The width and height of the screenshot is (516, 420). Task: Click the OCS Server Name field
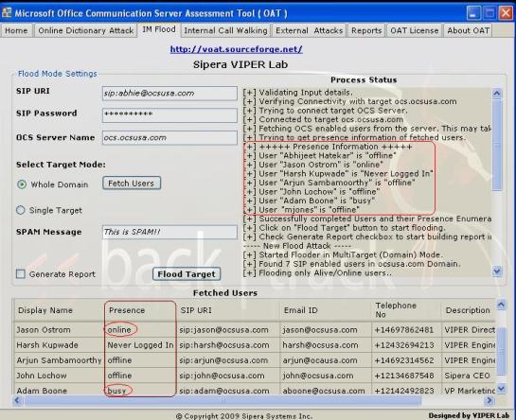pyautogui.click(x=169, y=138)
